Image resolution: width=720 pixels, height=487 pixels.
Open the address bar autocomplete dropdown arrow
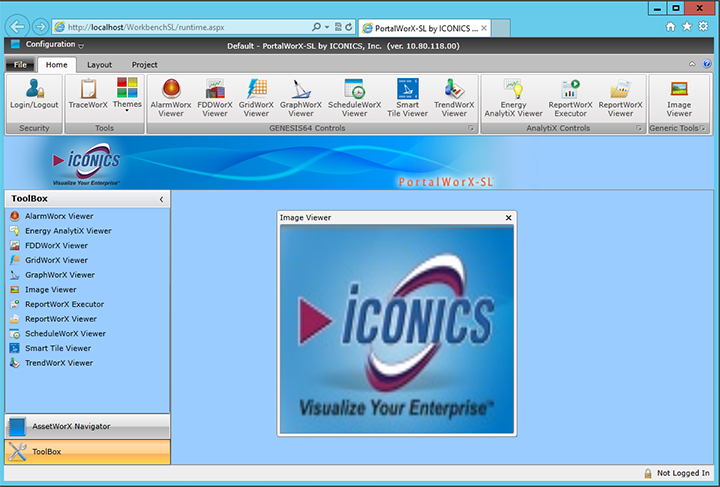click(327, 27)
